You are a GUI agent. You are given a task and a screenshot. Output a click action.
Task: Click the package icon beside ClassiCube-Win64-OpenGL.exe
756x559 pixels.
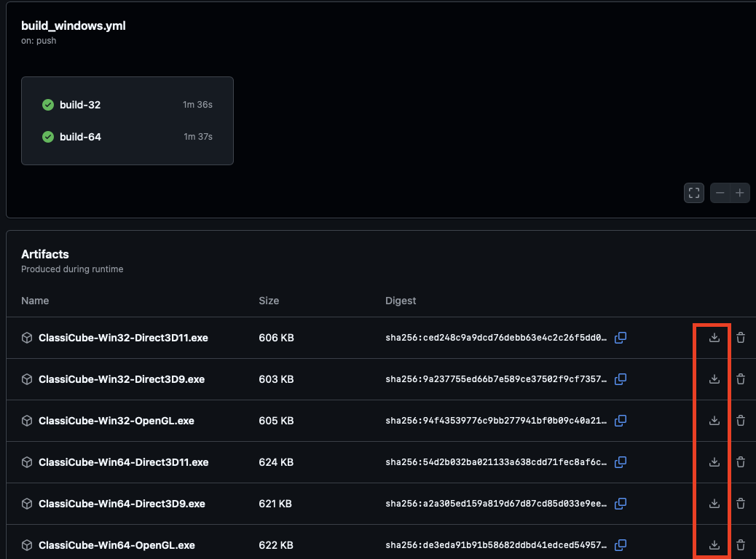tap(27, 545)
